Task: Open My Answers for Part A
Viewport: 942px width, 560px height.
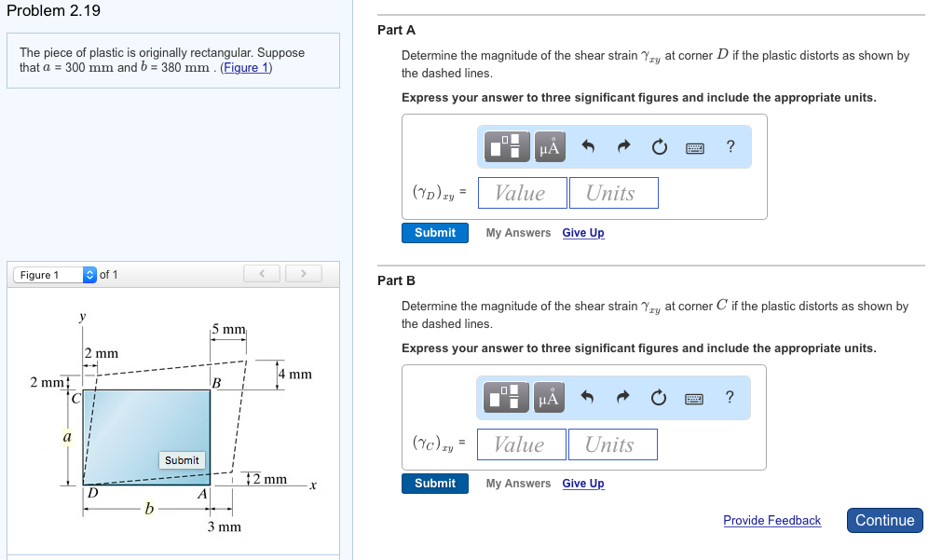Action: 518,233
